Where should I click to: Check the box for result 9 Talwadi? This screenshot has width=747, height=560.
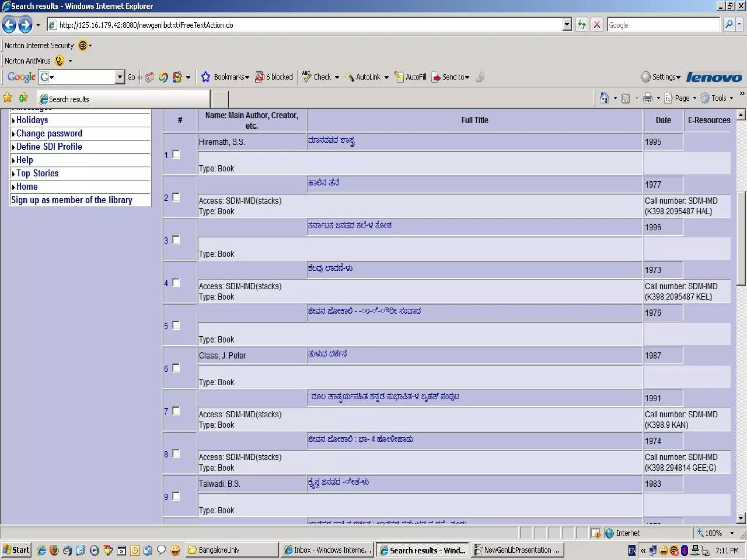[x=176, y=496]
